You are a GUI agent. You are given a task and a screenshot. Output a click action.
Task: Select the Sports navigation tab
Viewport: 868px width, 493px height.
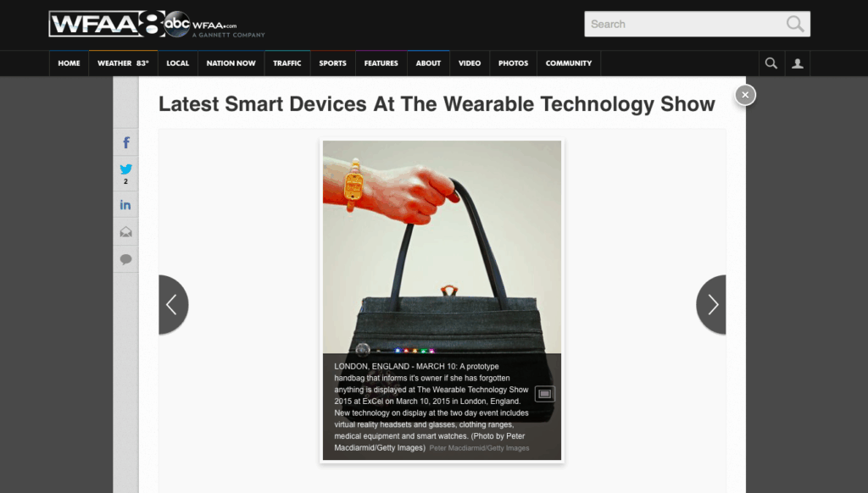pyautogui.click(x=332, y=64)
